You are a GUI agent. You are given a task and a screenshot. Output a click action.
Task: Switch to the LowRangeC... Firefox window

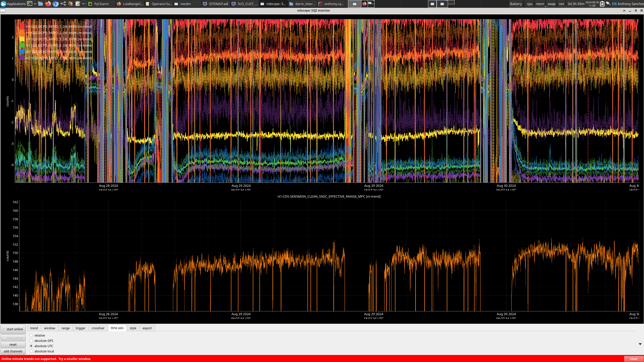pos(130,4)
